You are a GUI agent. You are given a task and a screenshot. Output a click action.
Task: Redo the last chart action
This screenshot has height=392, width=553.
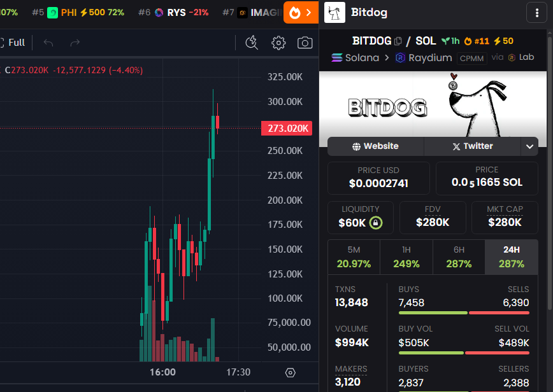(x=75, y=43)
